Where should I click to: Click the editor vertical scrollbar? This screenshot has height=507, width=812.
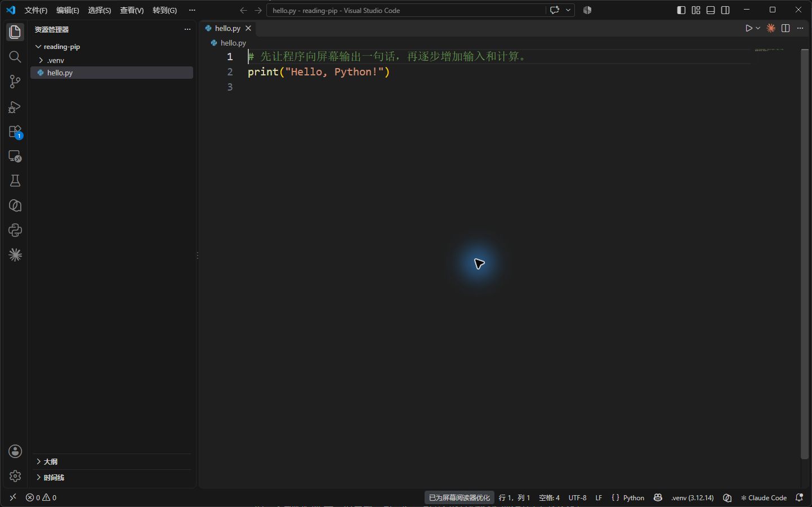tap(804, 253)
